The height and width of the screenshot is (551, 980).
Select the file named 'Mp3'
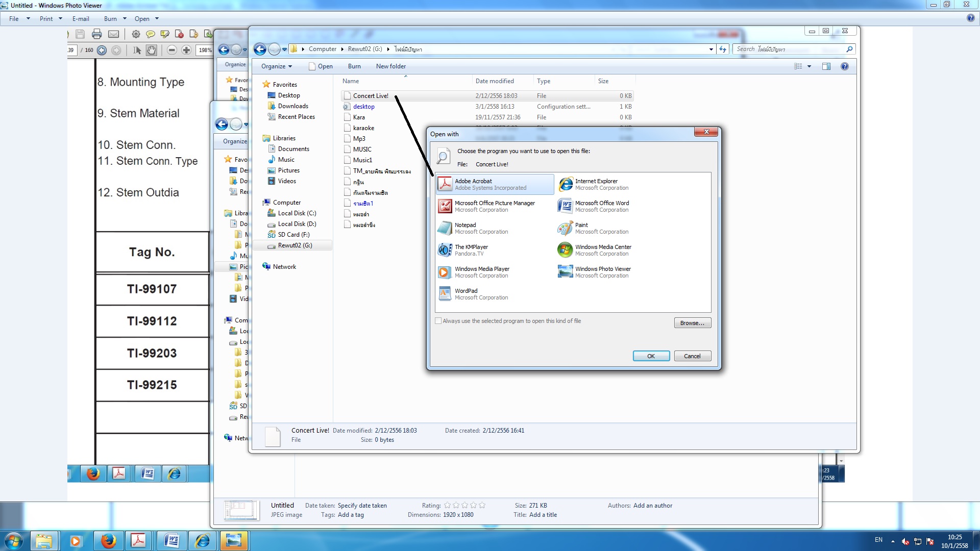(359, 139)
